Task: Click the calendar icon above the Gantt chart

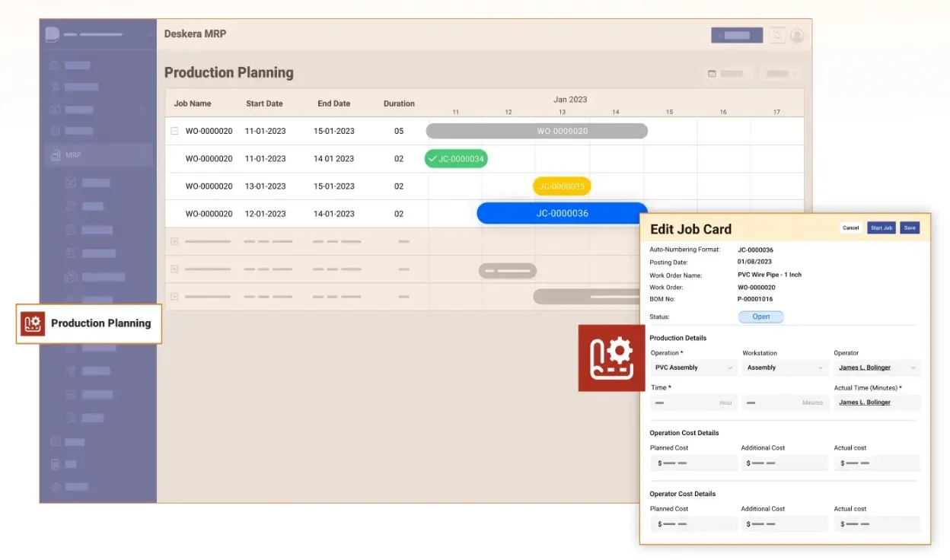Action: [x=712, y=74]
